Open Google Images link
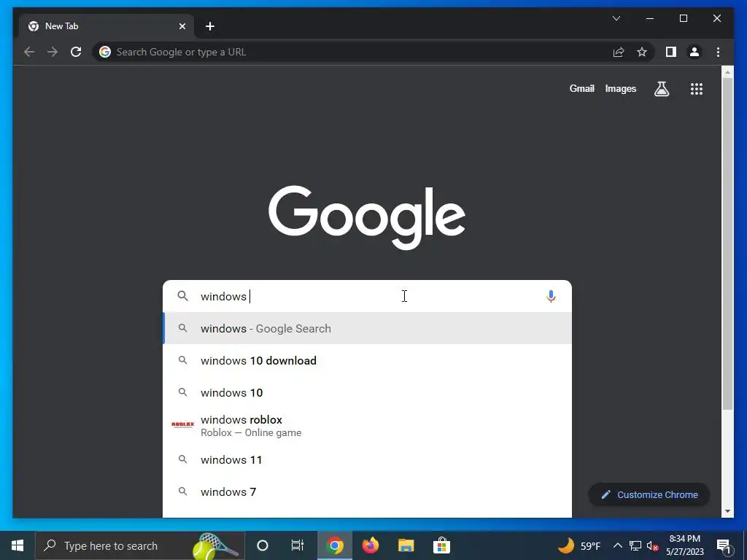The height and width of the screenshot is (560, 747). click(620, 88)
